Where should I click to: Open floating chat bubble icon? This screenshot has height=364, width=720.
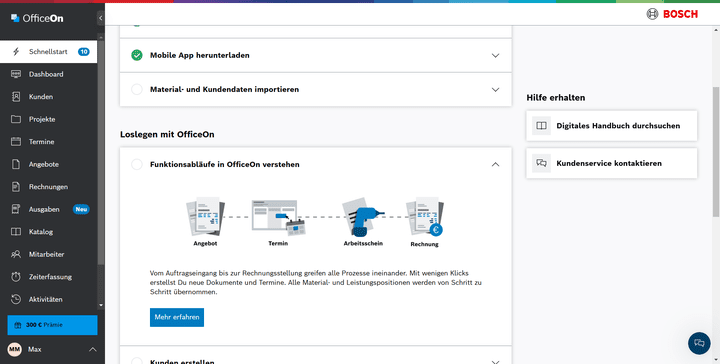tap(699, 343)
